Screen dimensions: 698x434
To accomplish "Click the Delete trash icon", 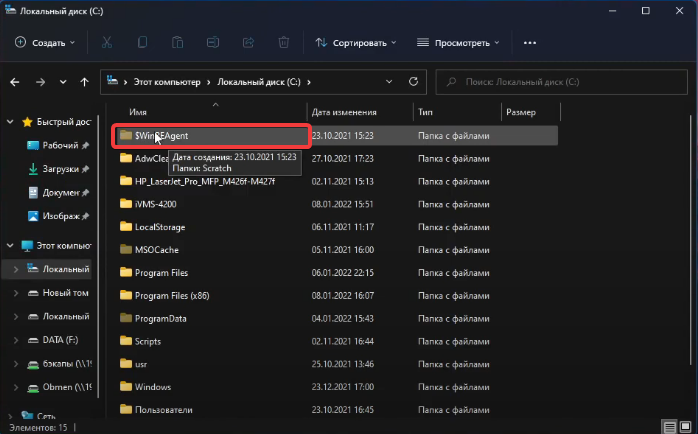I will [x=284, y=43].
